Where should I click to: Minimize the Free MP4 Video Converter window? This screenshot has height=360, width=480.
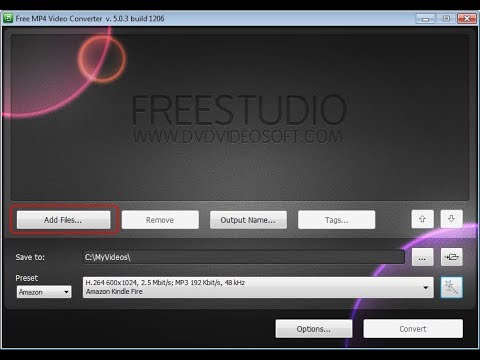tap(425, 19)
